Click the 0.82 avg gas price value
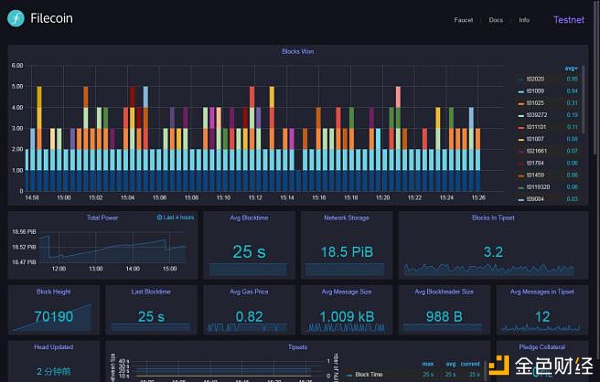Image resolution: width=600 pixels, height=382 pixels. pos(249,317)
